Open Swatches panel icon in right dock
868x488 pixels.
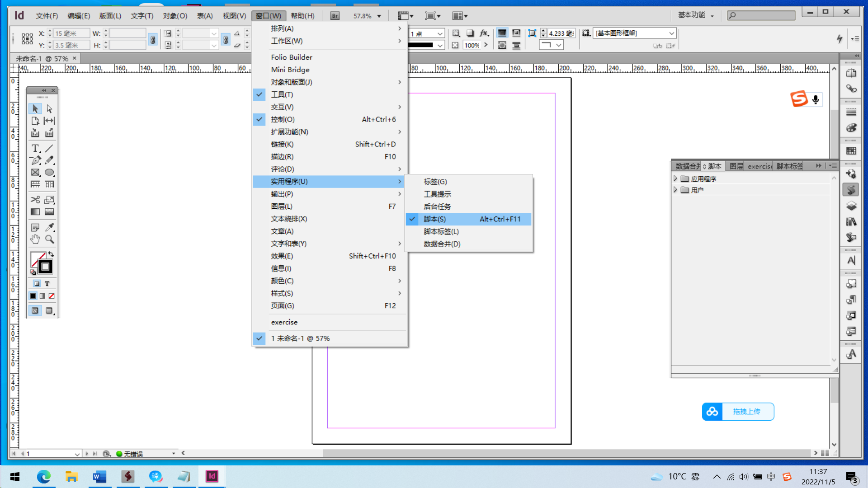[851, 151]
